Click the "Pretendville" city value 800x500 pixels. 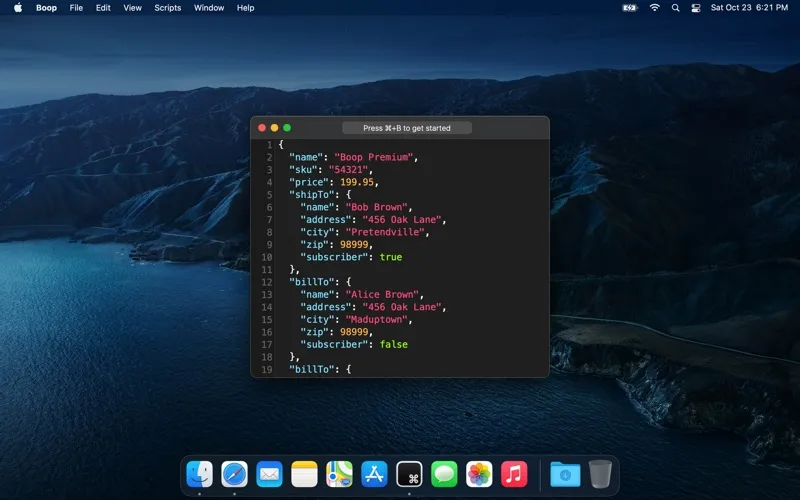(x=385, y=232)
